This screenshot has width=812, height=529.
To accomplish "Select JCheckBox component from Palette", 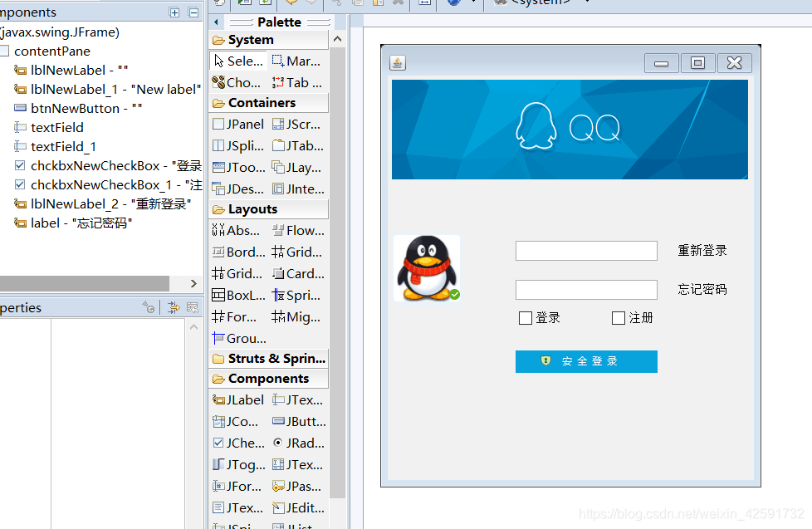I will (x=238, y=443).
